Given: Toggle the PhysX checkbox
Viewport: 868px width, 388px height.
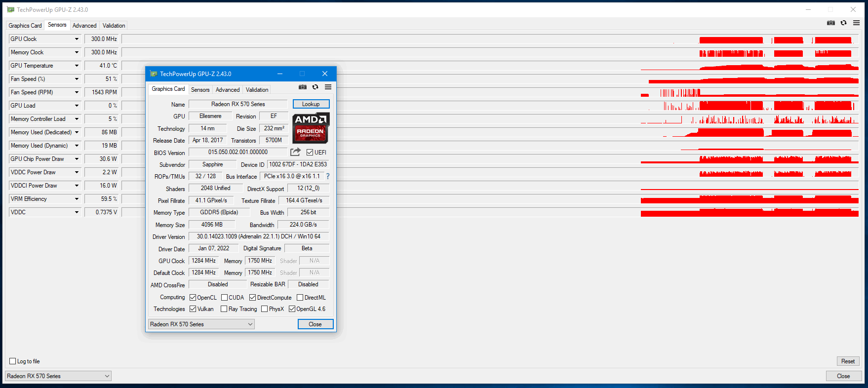Looking at the screenshot, I should click(265, 309).
